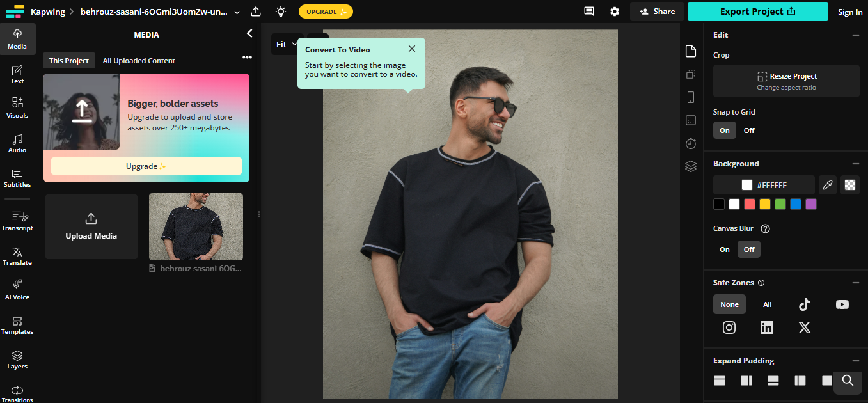
Task: Open the Subtitles panel
Action: tap(17, 178)
